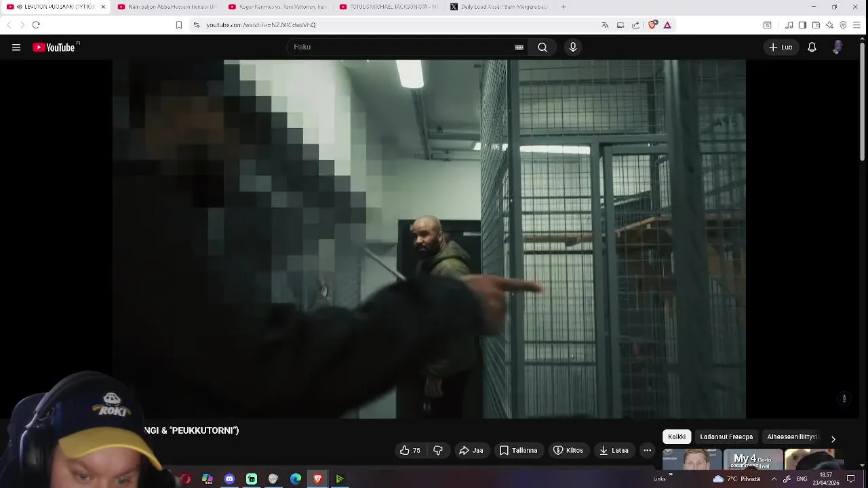Open Brave Shields lion icon
The width and height of the screenshot is (868, 488).
652,25
